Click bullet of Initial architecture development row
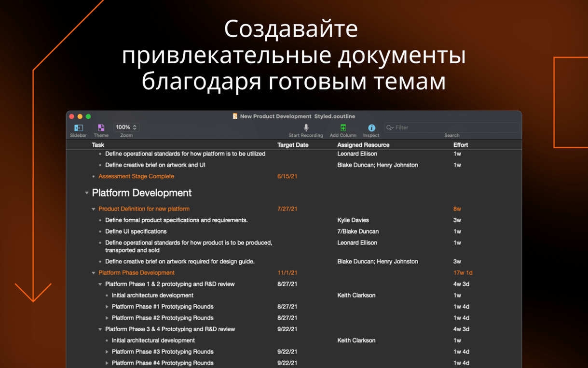 (x=107, y=296)
